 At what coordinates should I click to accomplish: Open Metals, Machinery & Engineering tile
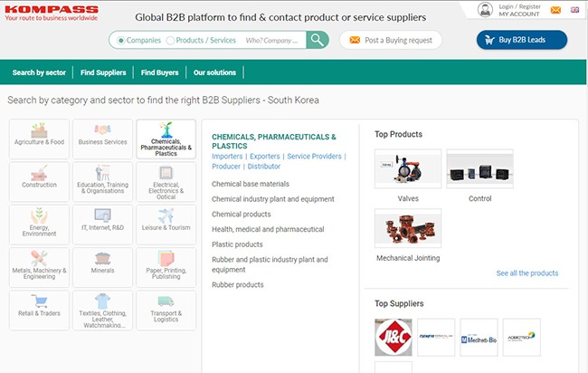[40, 267]
